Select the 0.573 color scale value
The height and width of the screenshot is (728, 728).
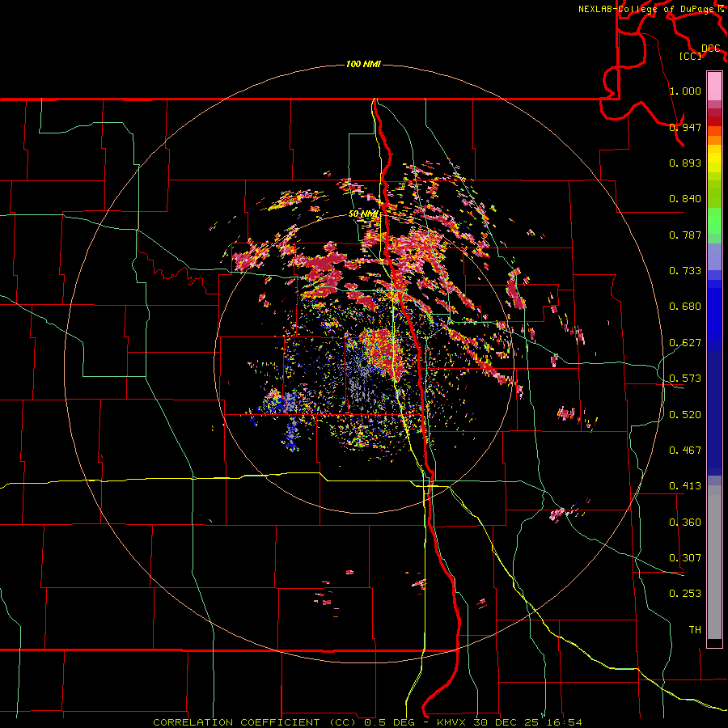[x=685, y=379]
